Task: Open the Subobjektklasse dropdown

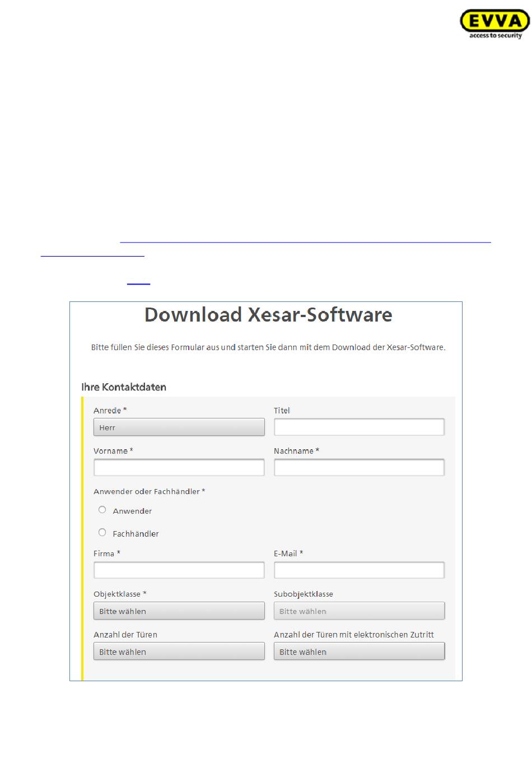Action: (359, 611)
